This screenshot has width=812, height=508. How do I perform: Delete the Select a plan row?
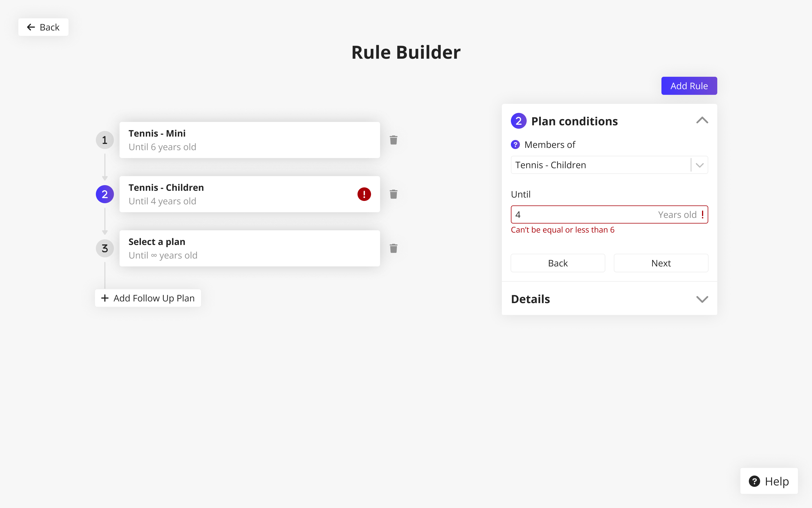coord(393,249)
